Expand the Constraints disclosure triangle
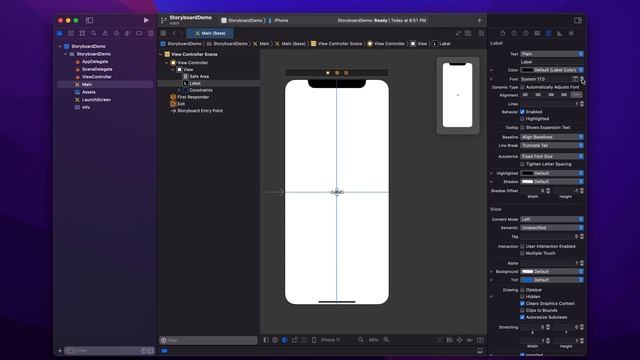Image resolution: width=640 pixels, height=360 pixels. (x=179, y=90)
